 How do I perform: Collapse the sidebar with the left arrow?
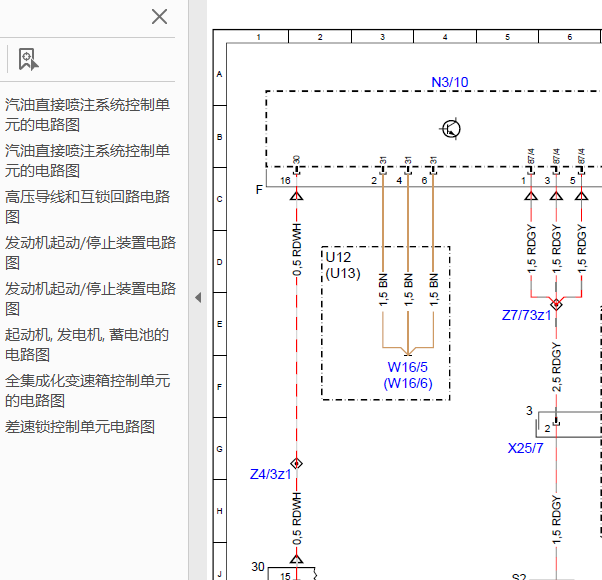click(x=198, y=297)
